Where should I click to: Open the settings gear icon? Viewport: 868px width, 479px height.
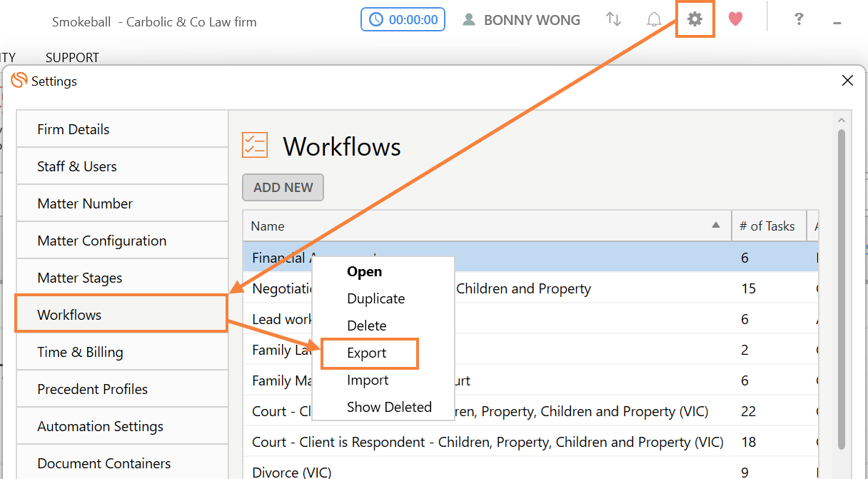[695, 19]
